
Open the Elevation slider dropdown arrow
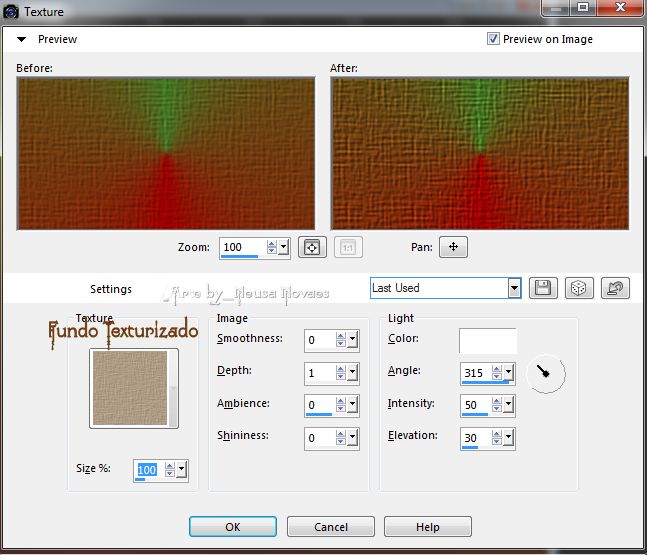click(x=508, y=438)
